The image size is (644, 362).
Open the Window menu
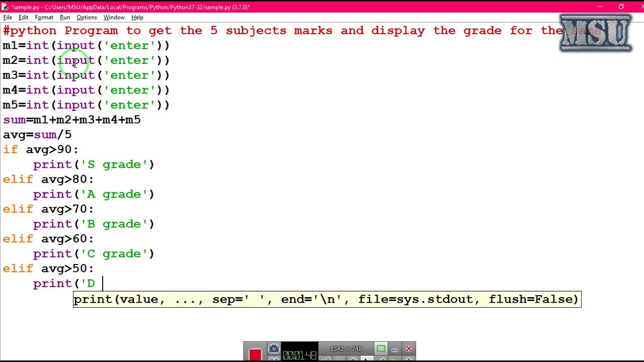click(114, 17)
